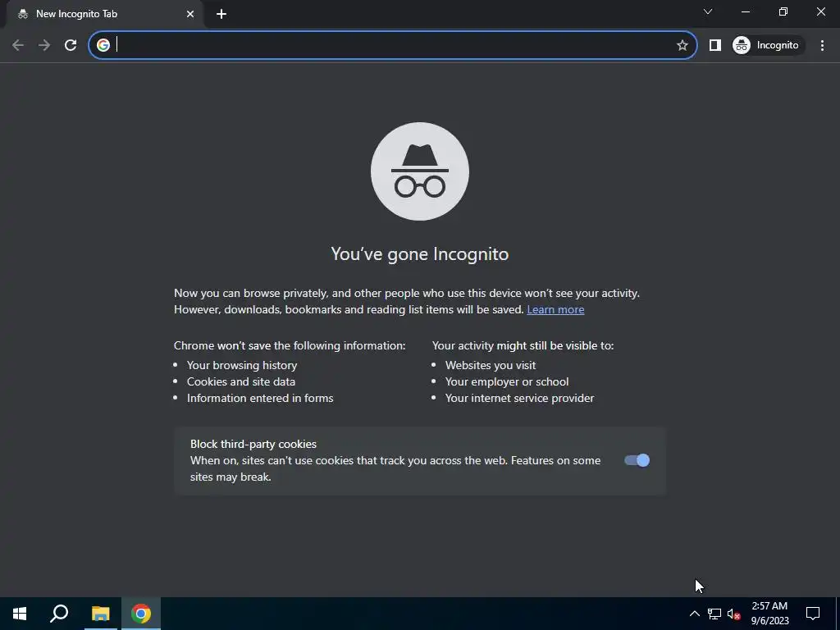
Task: Toggle Block third-party cookies switch
Action: click(x=637, y=460)
